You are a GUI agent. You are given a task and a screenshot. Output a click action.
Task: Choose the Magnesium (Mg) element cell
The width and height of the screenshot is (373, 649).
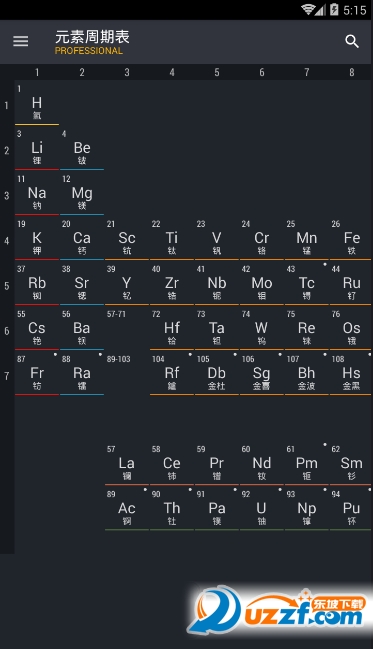pyautogui.click(x=82, y=193)
